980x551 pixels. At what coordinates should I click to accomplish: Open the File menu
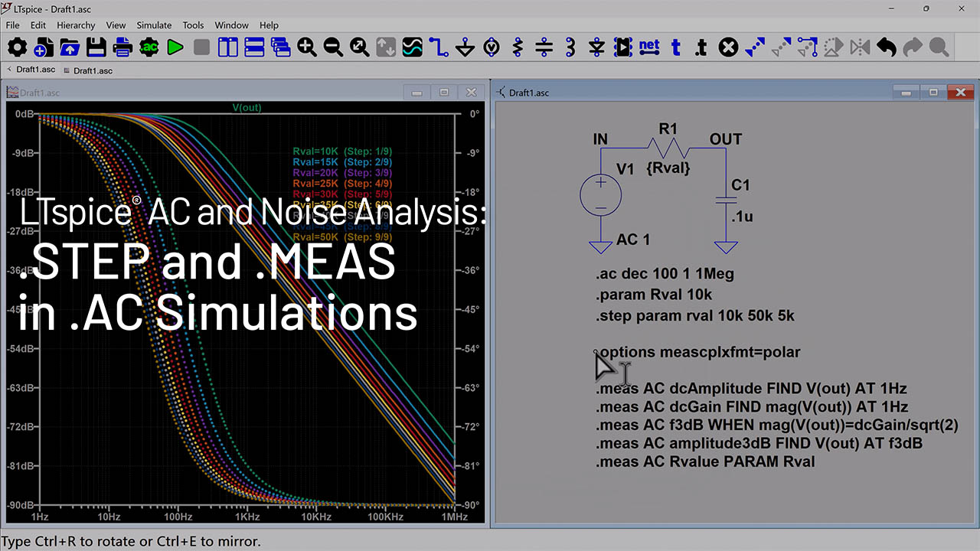click(12, 25)
